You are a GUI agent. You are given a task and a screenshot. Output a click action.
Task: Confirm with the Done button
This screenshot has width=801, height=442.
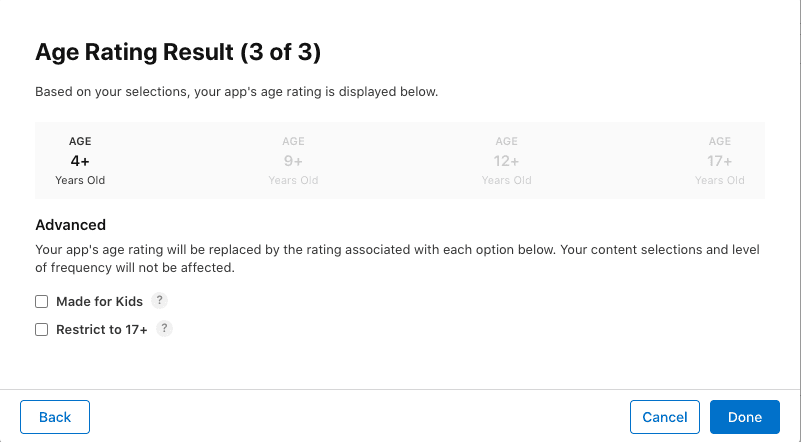click(x=745, y=417)
